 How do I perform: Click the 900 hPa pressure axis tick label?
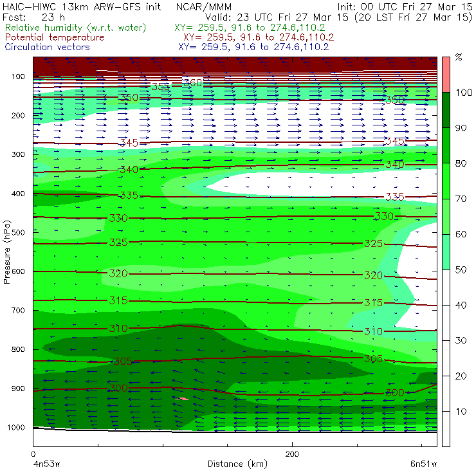tap(18, 389)
